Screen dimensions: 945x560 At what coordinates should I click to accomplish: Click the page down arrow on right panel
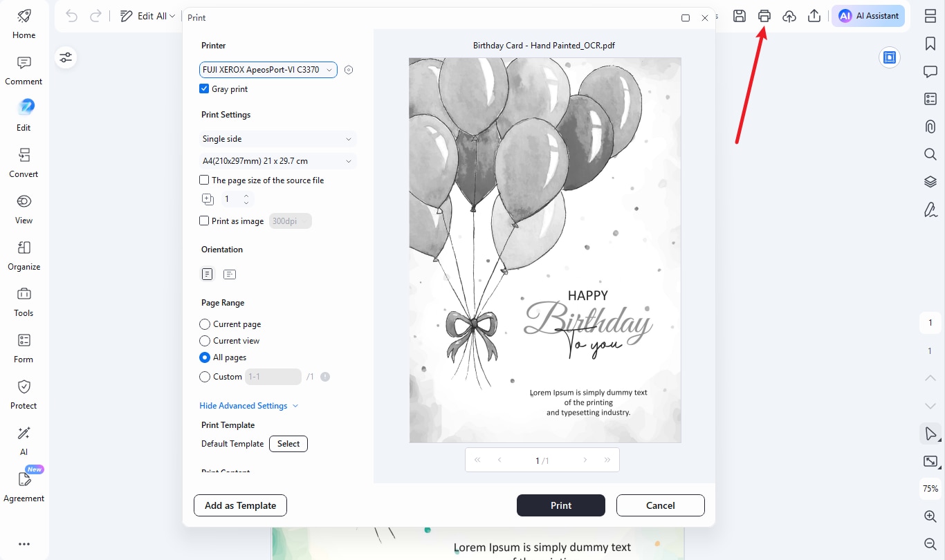(930, 406)
